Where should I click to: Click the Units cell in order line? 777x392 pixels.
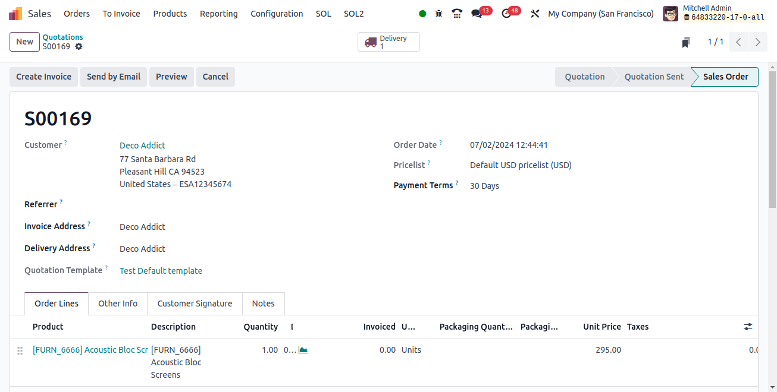tap(411, 350)
